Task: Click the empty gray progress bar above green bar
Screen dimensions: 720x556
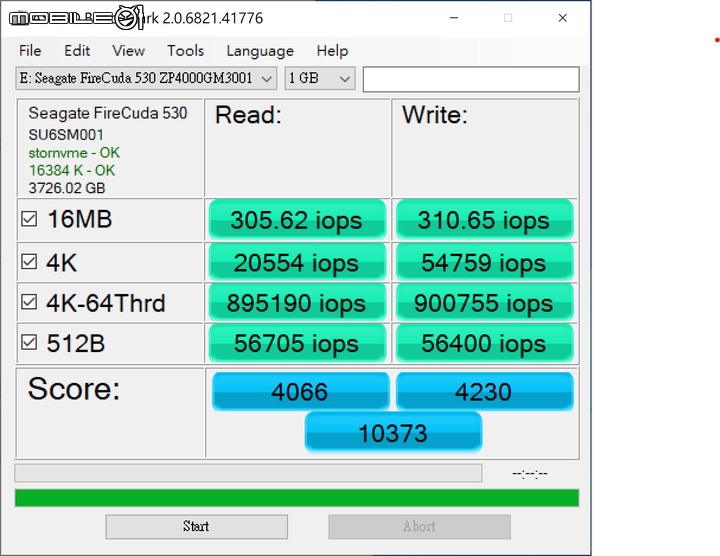Action: pos(248,473)
